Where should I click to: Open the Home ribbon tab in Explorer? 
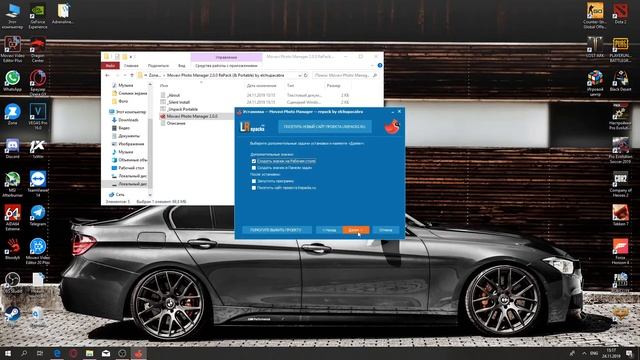131,66
